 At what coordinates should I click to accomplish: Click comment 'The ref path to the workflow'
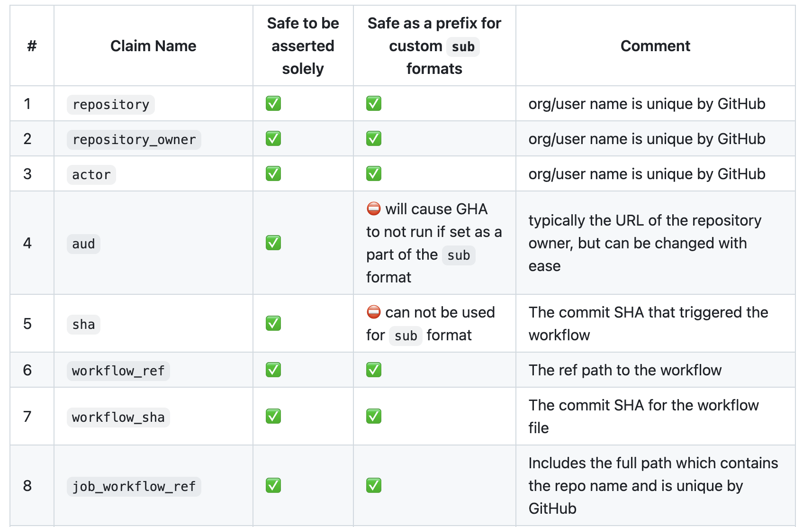pyautogui.click(x=625, y=370)
